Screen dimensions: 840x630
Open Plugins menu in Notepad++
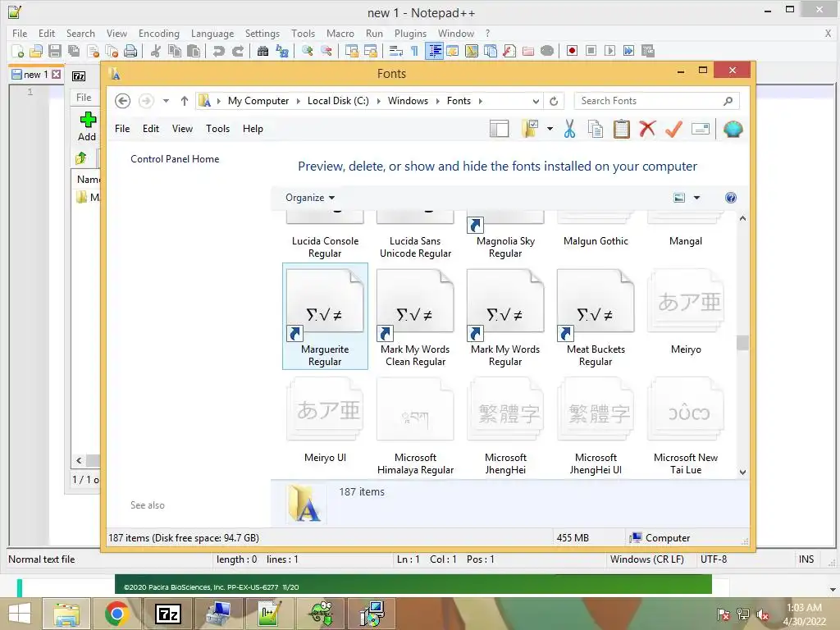click(410, 33)
